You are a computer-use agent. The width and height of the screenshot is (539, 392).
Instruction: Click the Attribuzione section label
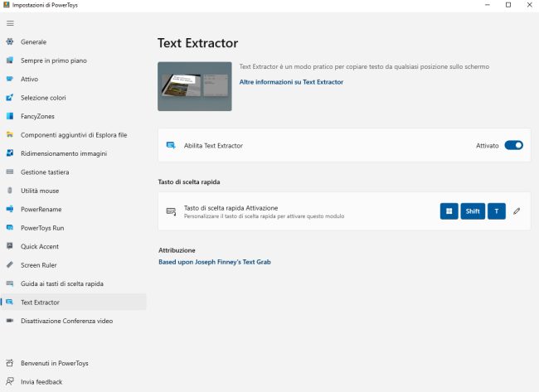[x=177, y=250]
